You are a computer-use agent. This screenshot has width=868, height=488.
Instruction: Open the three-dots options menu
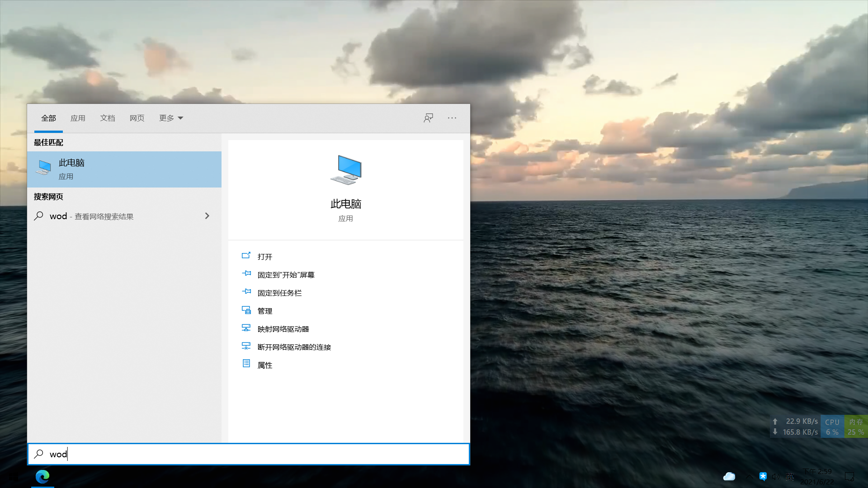pos(452,118)
